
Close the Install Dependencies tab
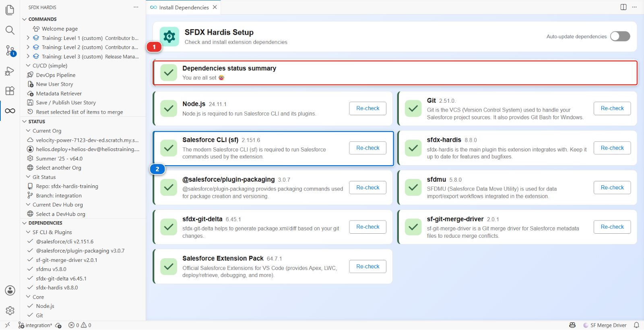[x=215, y=7]
